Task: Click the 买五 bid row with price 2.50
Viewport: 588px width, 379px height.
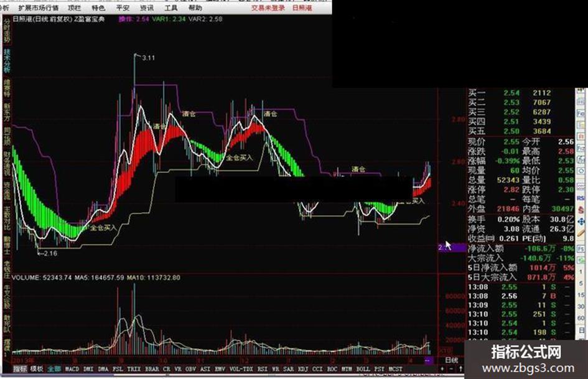Action: [521, 131]
